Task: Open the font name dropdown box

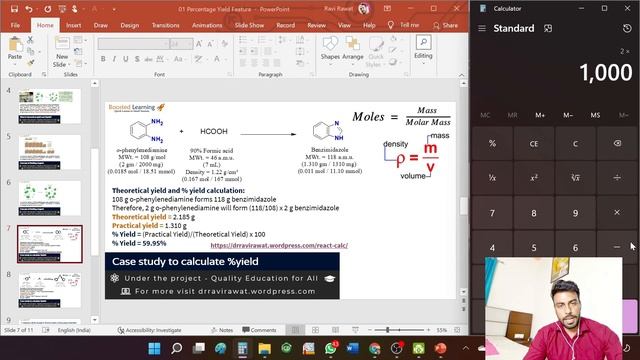Action: [133, 44]
